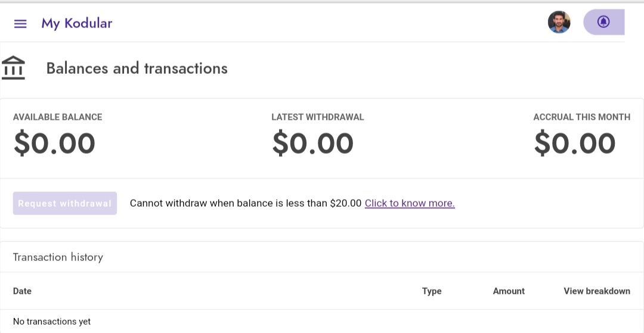
Task: Click the View breakdown column header
Action: (597, 291)
